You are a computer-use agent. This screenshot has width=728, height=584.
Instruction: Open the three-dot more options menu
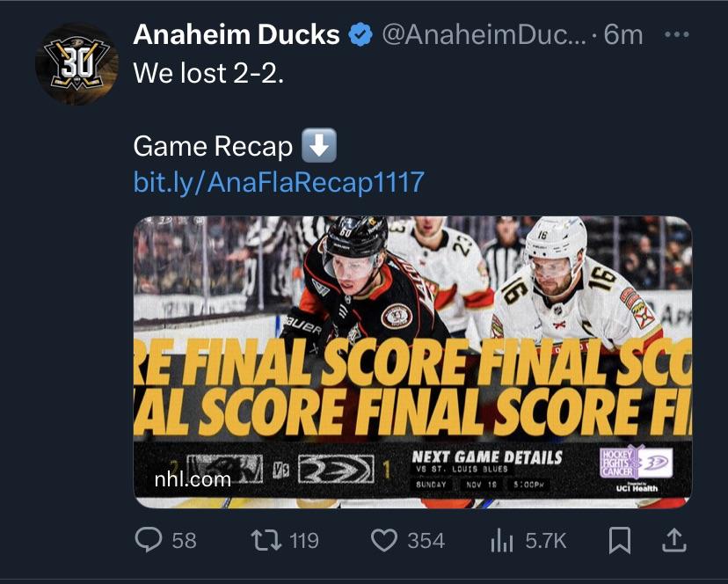(676, 35)
